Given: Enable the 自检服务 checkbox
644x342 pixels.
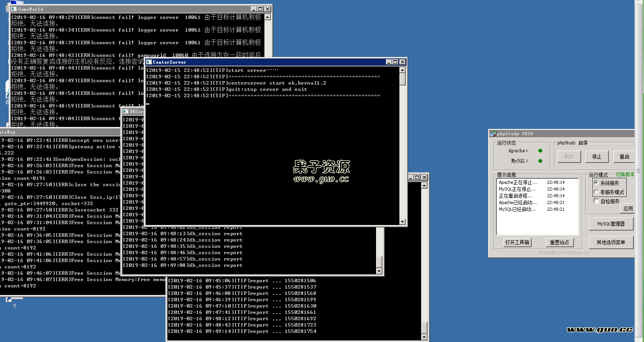Looking at the screenshot, I should pyautogui.click(x=596, y=201).
